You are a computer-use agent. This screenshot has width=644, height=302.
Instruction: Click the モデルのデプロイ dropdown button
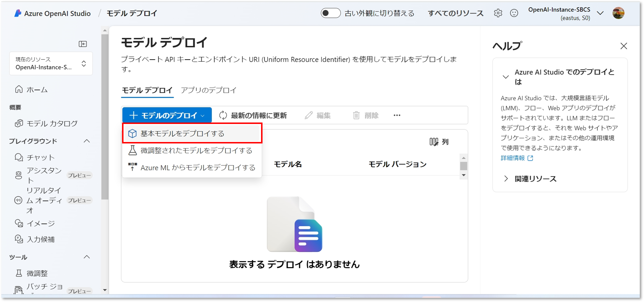(167, 115)
